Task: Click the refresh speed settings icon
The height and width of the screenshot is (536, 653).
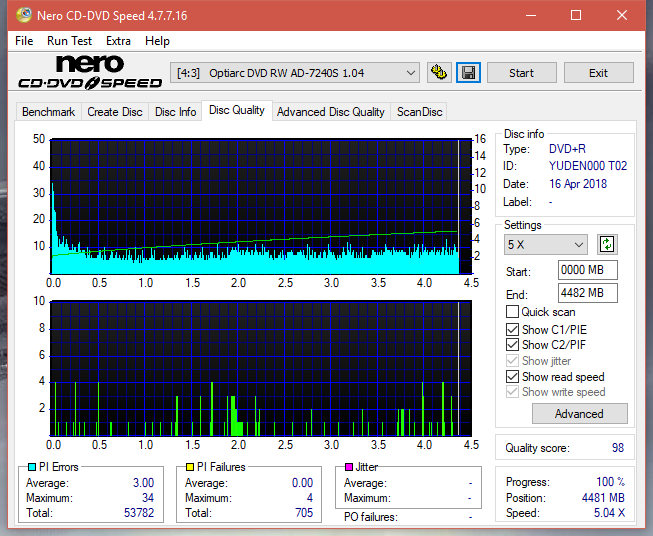Action: [x=607, y=244]
